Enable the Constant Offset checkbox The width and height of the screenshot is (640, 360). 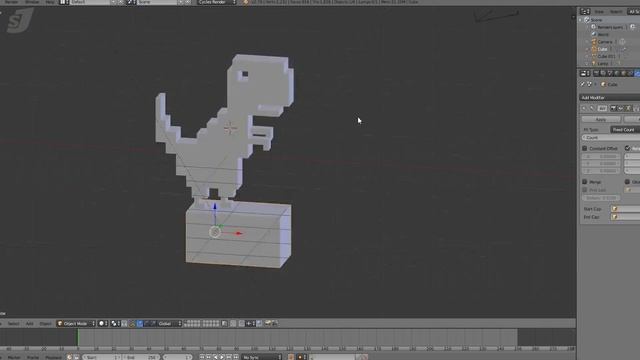tap(584, 149)
